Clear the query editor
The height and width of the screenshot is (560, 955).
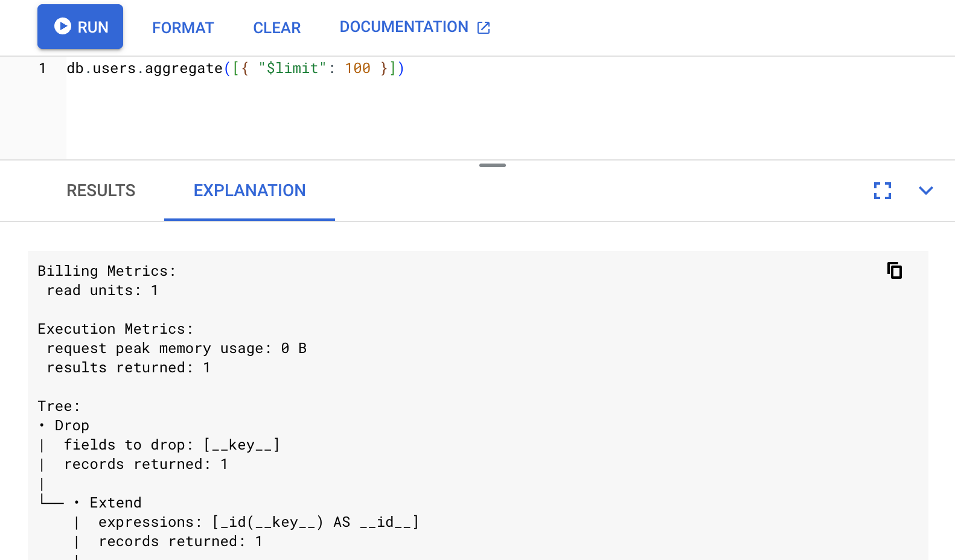tap(276, 28)
